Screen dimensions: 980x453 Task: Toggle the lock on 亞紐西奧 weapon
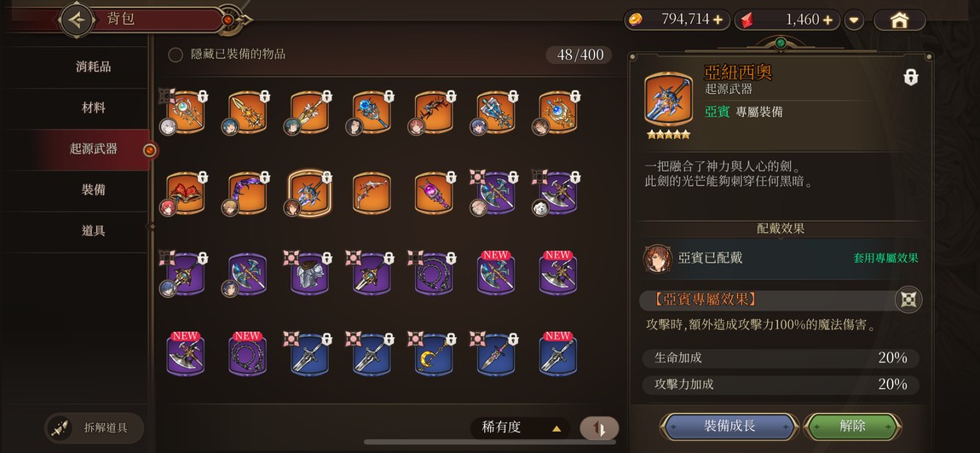point(911,78)
